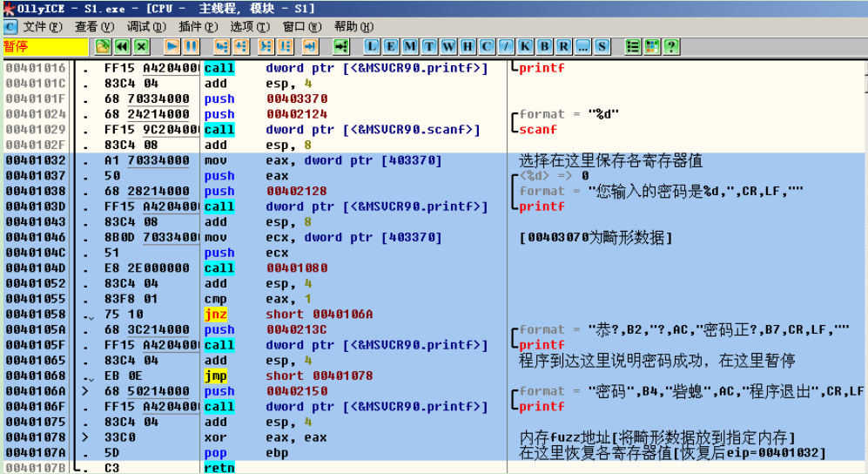This screenshot has height=474, width=868.
Task: Click push 00402150 instruction
Action: pyautogui.click(x=266, y=391)
